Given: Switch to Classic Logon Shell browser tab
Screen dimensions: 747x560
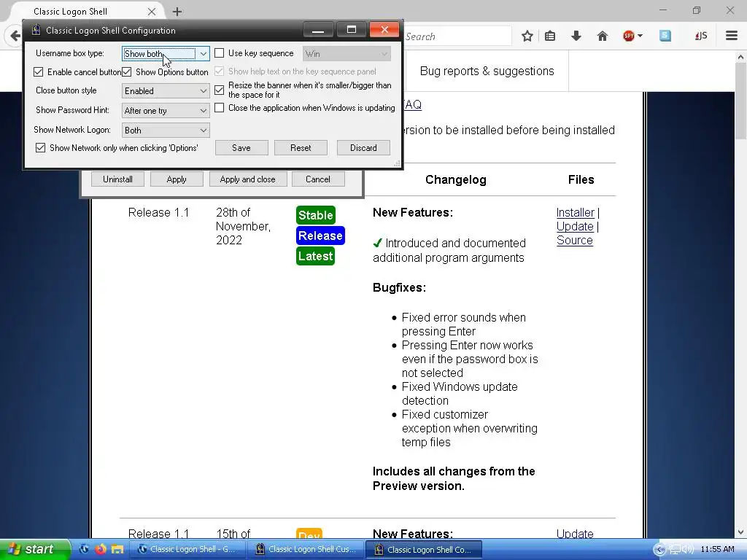Looking at the screenshot, I should pos(70,12).
